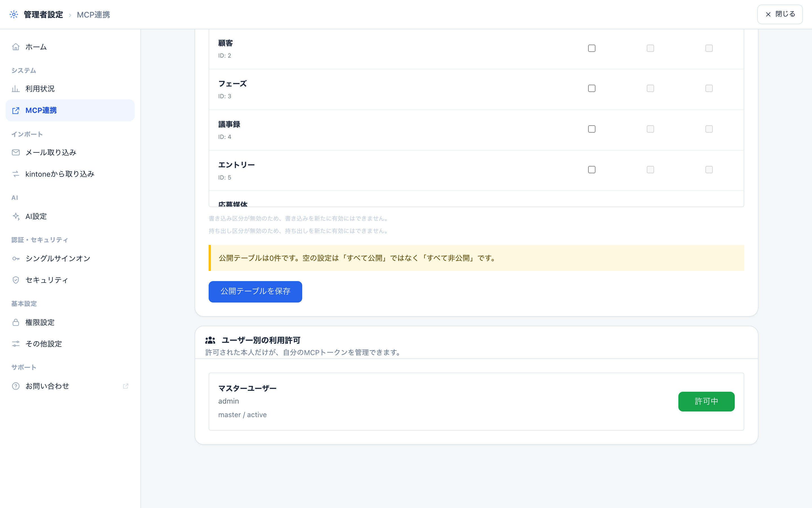Image resolution: width=812 pixels, height=508 pixels.
Task: Click the 閉じる button
Action: tap(780, 14)
